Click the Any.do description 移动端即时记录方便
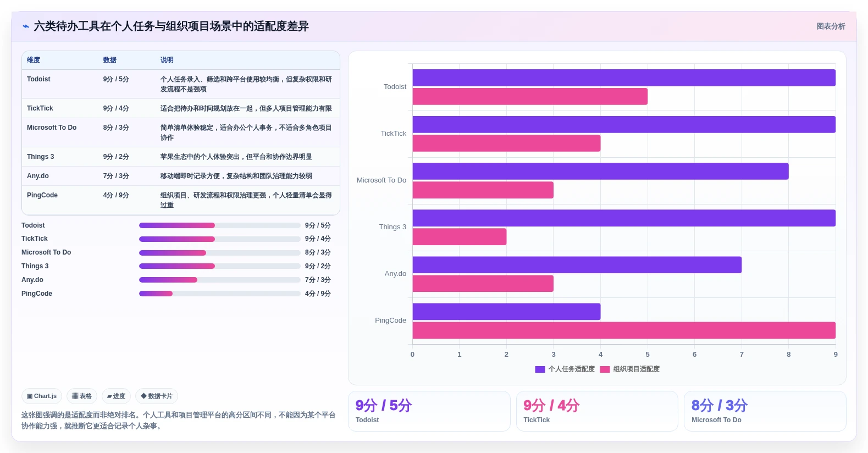This screenshot has width=868, height=453. point(236,176)
